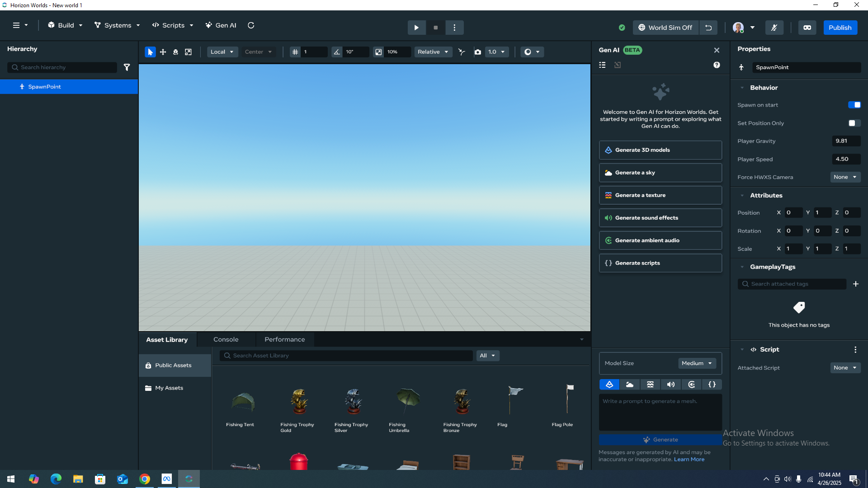Click the VR headset preview icon
The width and height of the screenshot is (868, 488).
click(807, 28)
